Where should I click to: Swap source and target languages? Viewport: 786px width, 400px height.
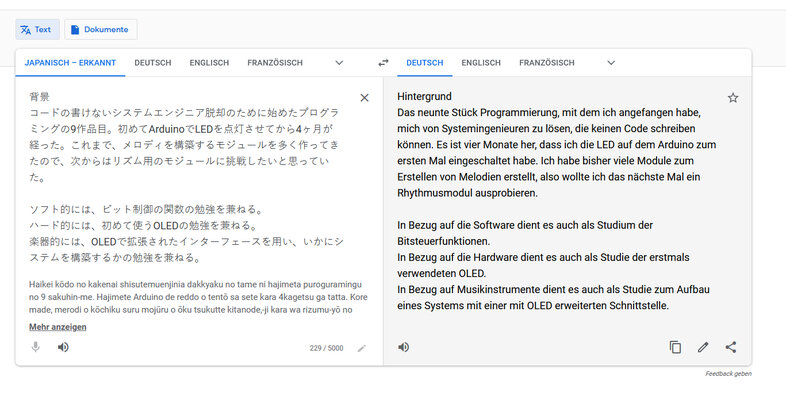(383, 63)
